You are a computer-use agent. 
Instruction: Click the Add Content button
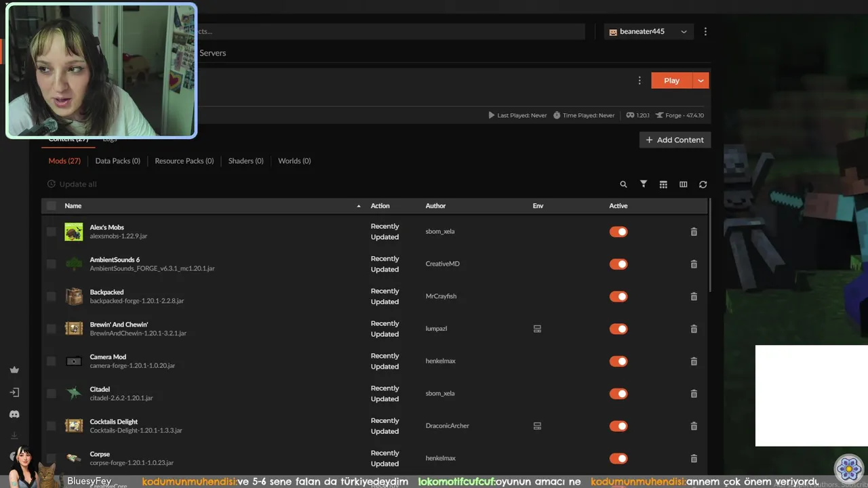pyautogui.click(x=675, y=140)
